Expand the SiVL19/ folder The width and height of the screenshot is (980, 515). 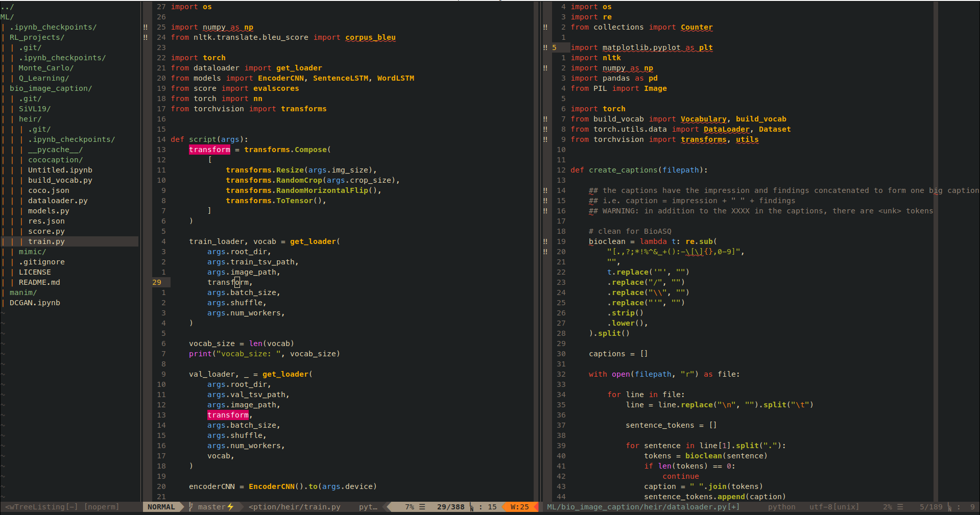point(35,109)
